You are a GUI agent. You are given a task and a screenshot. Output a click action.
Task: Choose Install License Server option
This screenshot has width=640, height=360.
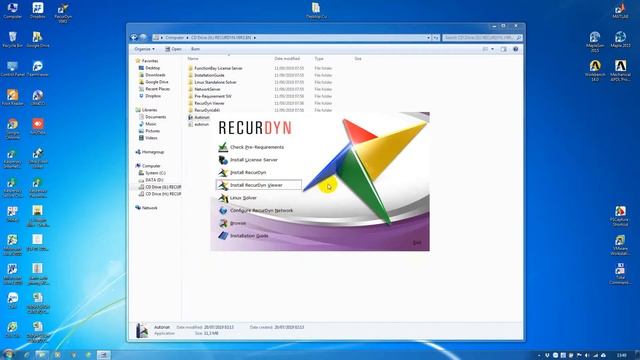253,160
